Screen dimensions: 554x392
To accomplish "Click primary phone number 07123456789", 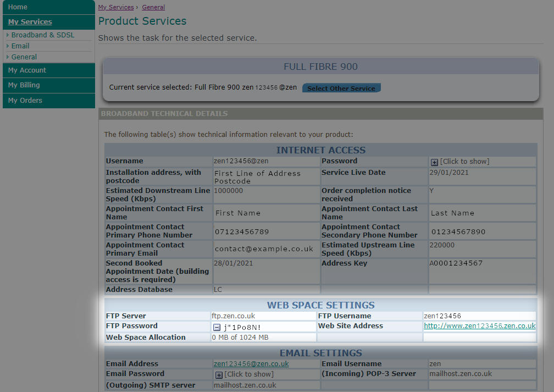I will pos(242,232).
